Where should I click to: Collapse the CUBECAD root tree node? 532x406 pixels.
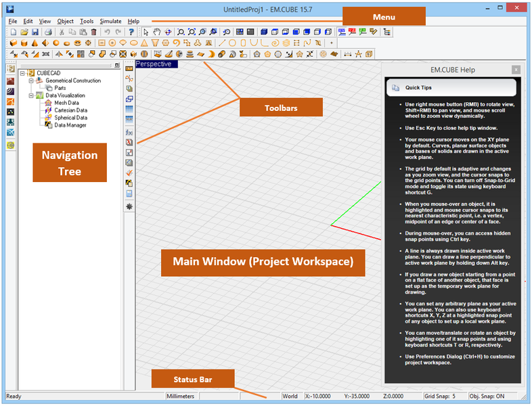[23, 72]
